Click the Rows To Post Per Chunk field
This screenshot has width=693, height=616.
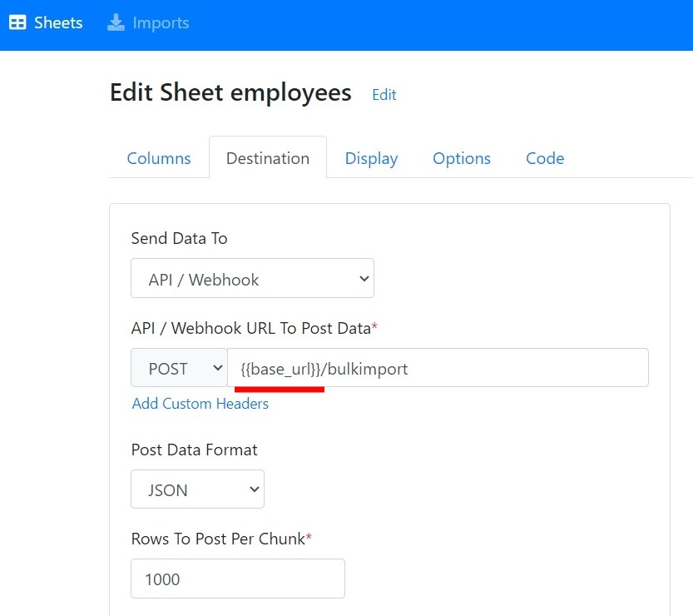tap(238, 579)
